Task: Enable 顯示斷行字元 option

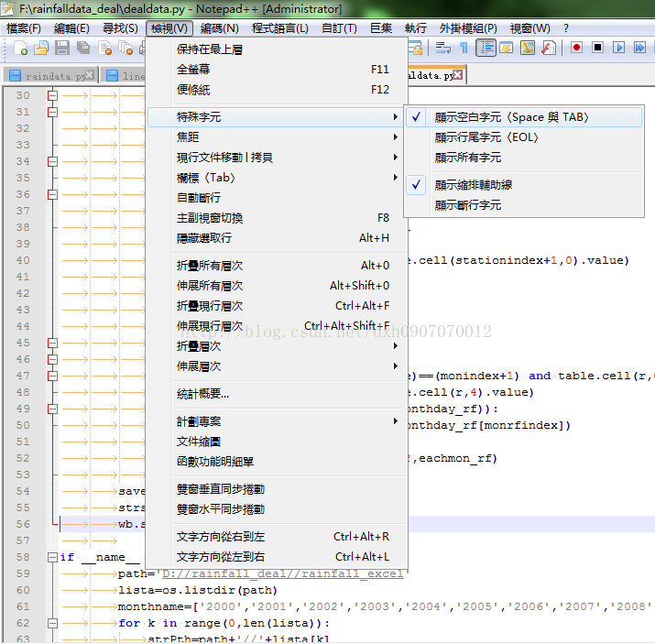Action: click(523, 205)
